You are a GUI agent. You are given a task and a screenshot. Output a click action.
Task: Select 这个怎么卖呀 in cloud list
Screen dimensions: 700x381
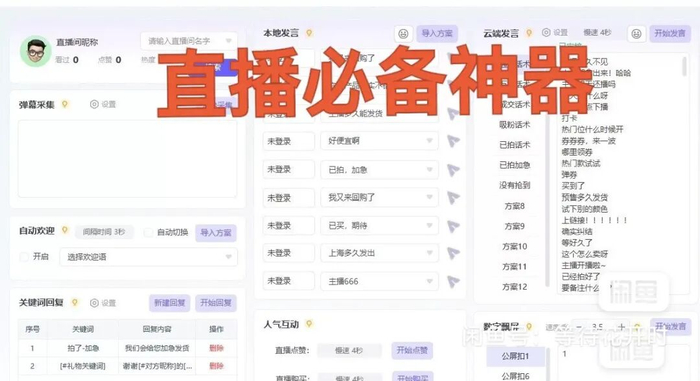584,254
